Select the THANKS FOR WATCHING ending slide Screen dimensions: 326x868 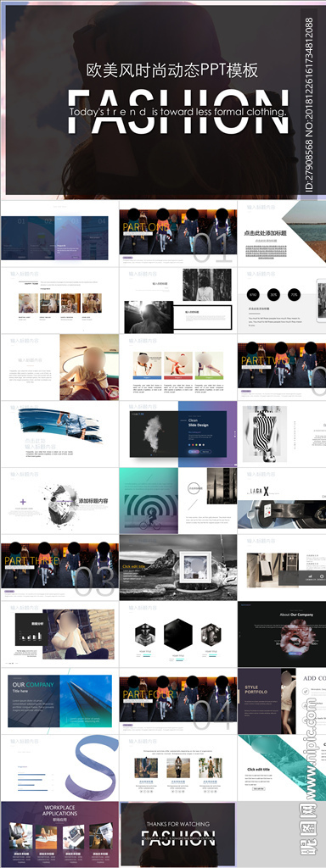click(x=178, y=834)
